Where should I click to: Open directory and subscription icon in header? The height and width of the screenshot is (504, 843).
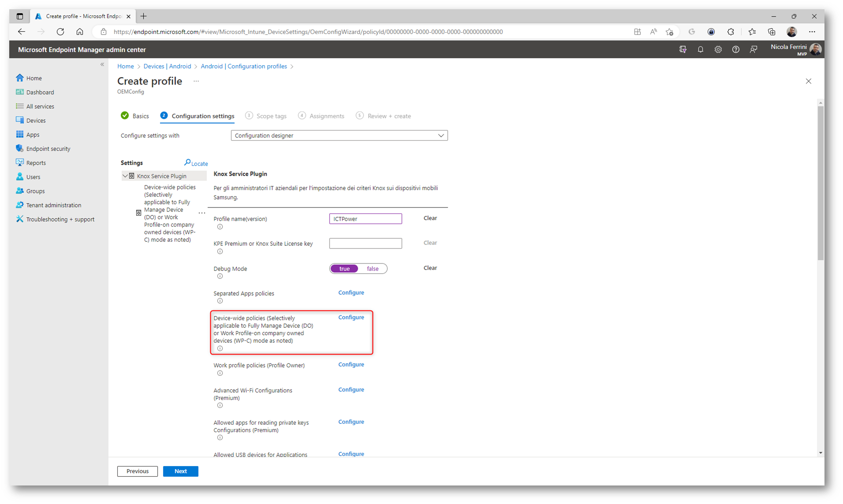[683, 50]
